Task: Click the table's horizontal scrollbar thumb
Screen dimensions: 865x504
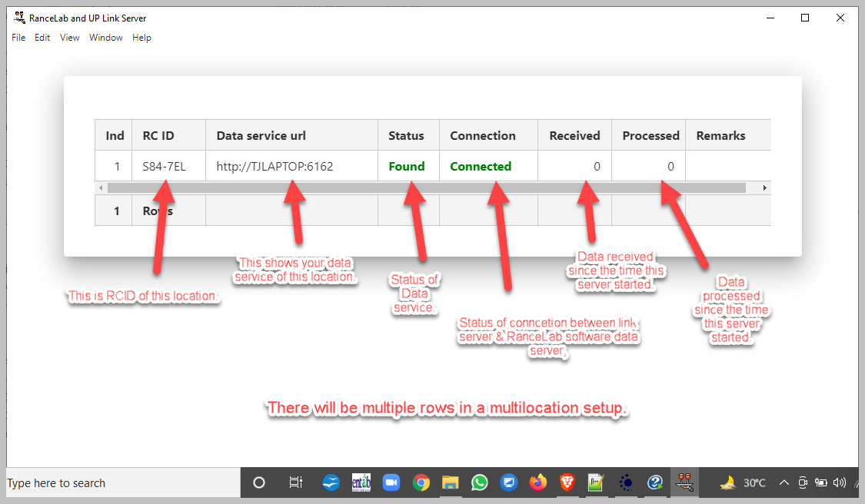Action: (x=427, y=188)
